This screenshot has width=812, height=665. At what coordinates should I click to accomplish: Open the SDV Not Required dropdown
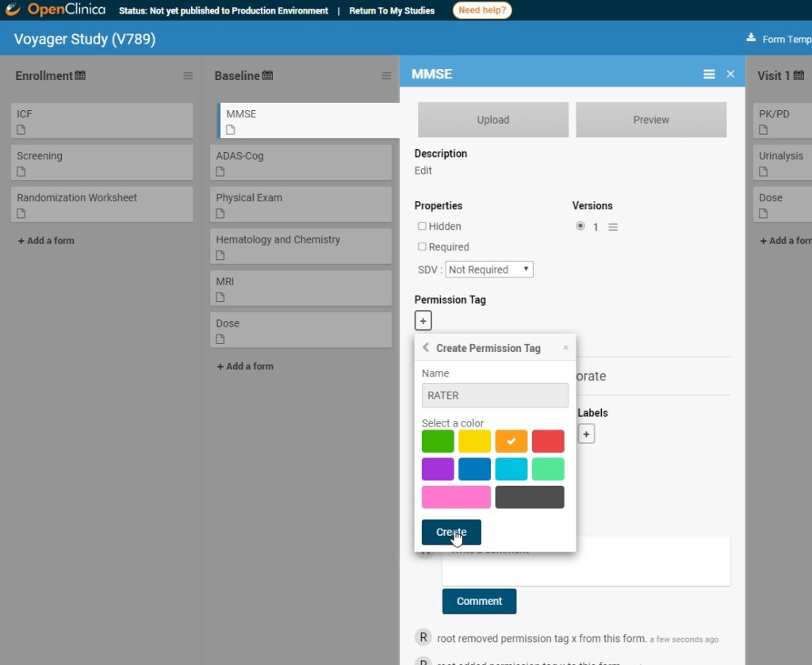(x=489, y=269)
